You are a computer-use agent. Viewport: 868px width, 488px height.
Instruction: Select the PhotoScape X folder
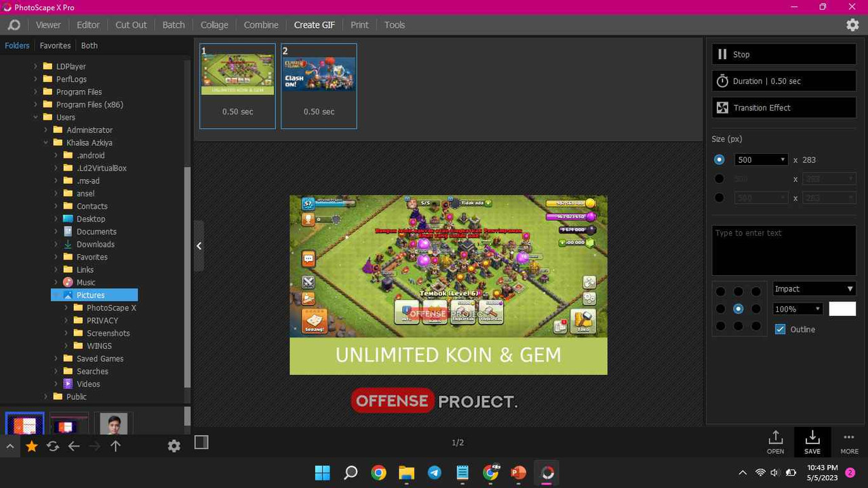pos(111,308)
